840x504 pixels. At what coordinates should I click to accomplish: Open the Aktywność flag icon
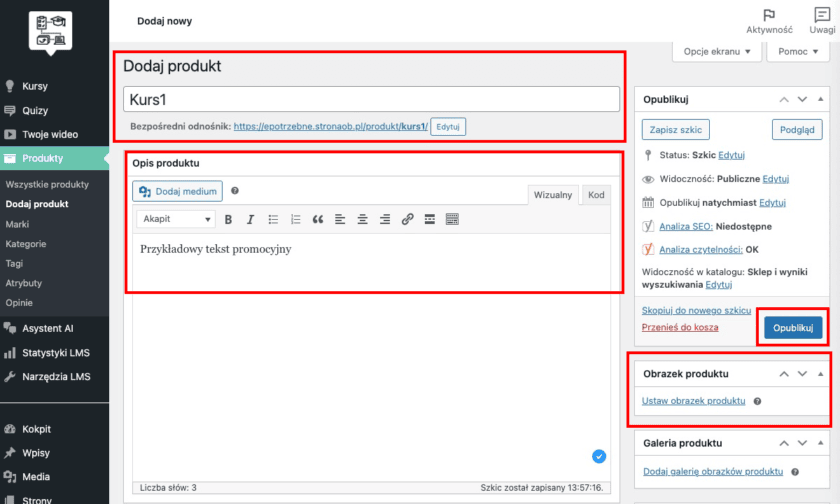[x=769, y=15]
